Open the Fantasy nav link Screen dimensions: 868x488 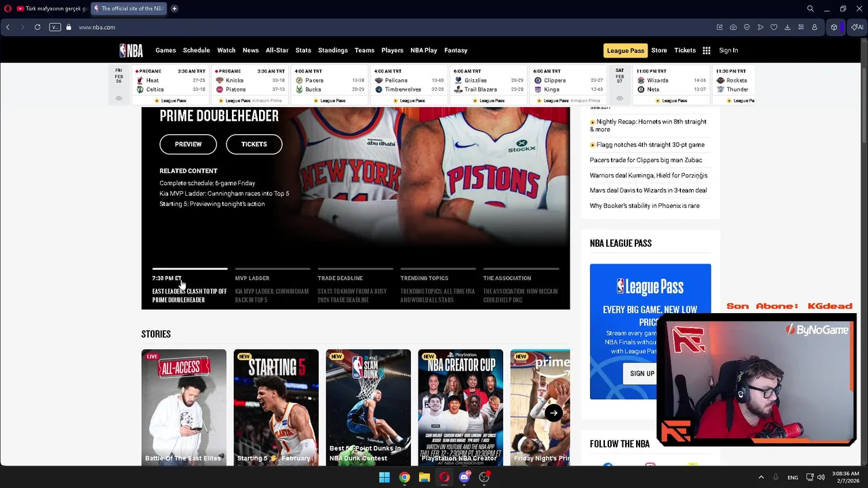click(456, 50)
